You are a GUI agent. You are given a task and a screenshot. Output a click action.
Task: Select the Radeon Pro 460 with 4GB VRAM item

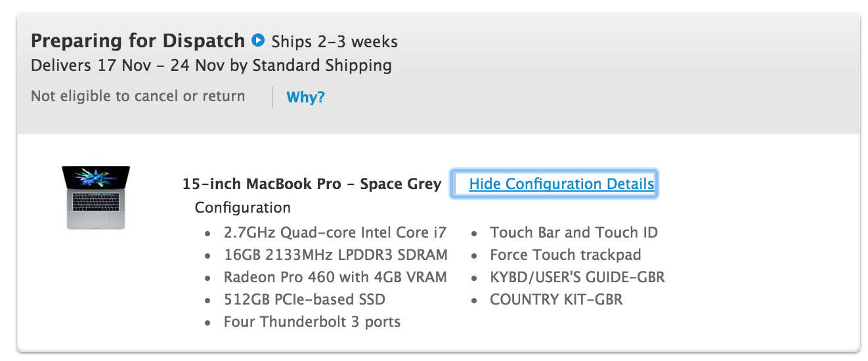336,277
